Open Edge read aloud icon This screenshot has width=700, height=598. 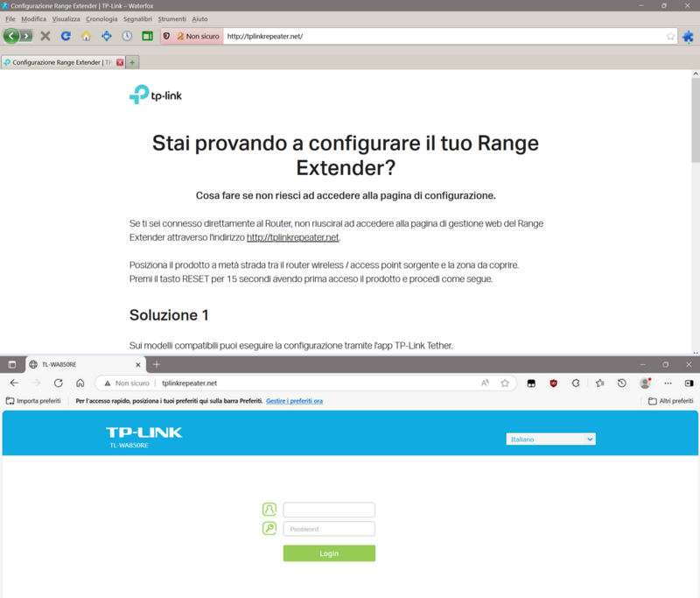tap(485, 383)
